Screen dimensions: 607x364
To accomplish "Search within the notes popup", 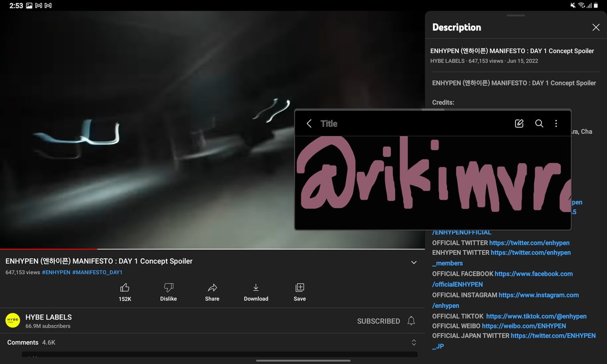I will (x=539, y=123).
